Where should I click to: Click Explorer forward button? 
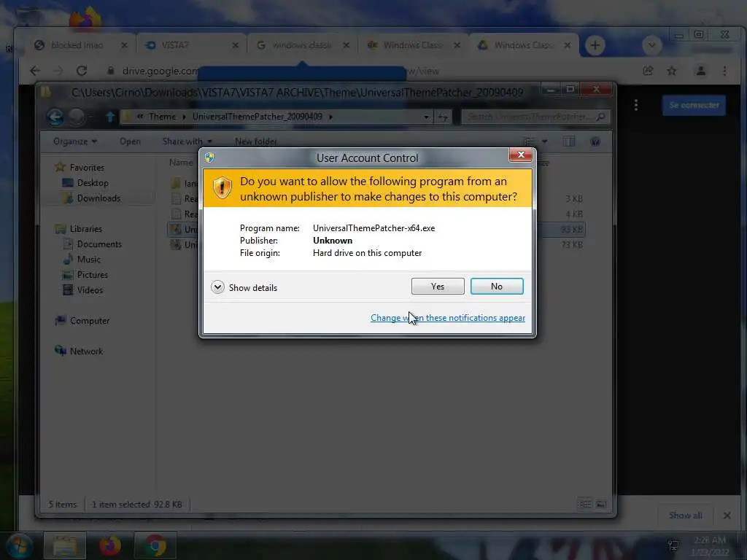[x=77, y=117]
